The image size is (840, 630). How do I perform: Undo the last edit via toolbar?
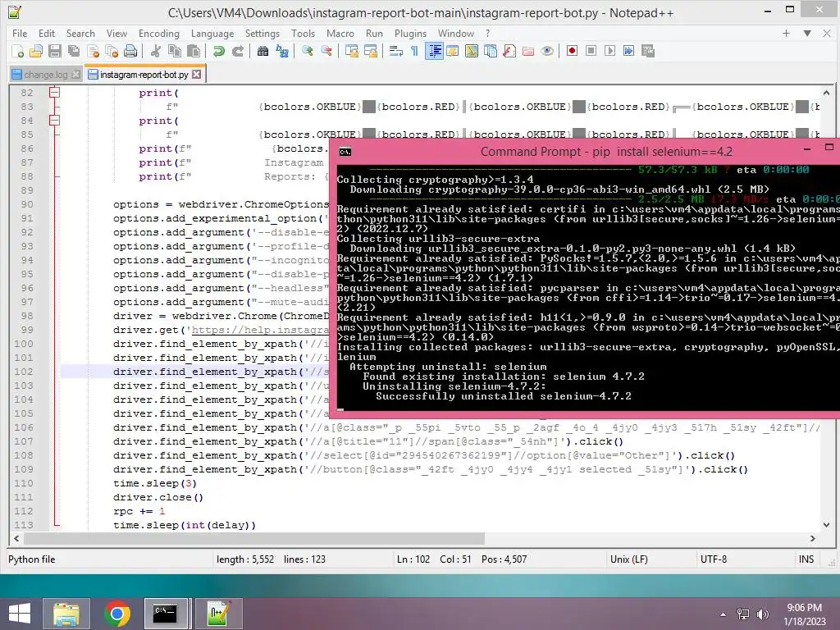pos(218,51)
